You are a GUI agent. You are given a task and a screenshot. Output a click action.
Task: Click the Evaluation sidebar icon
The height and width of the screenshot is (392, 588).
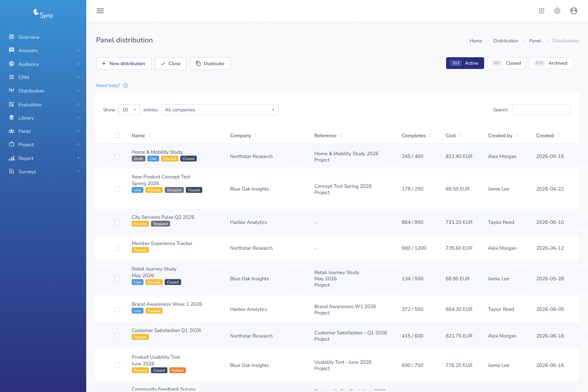click(x=12, y=104)
